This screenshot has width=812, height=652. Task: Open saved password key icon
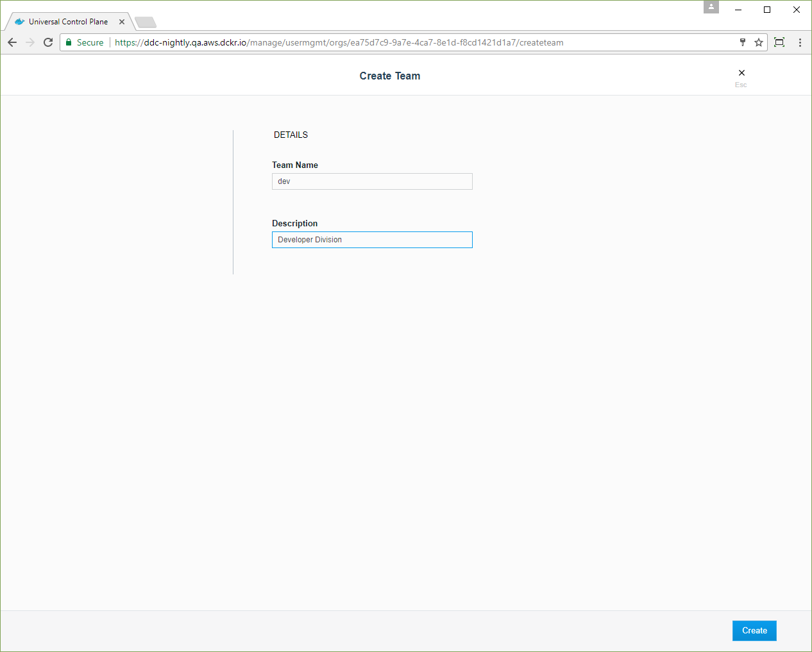(743, 42)
